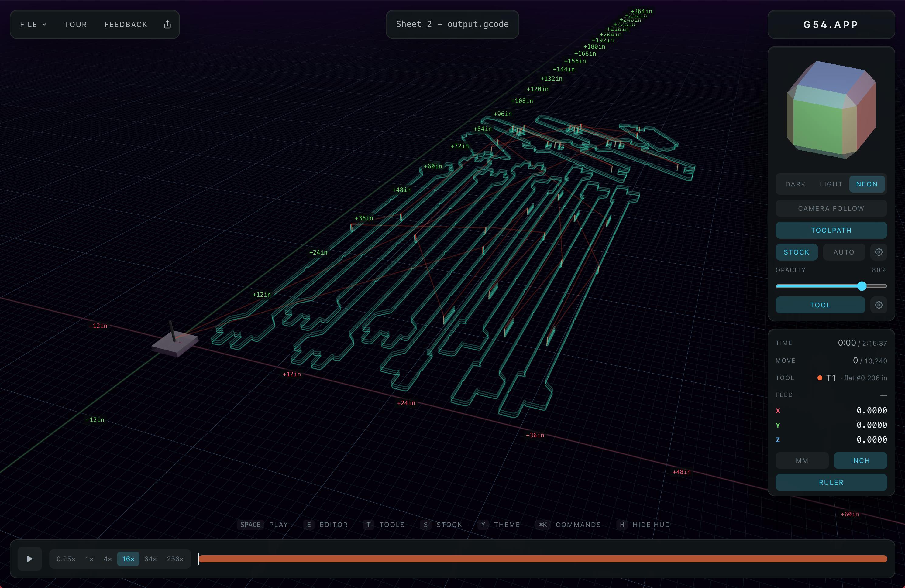Open TOOLS via shortcut hint
This screenshot has height=588, width=905.
[x=384, y=525]
